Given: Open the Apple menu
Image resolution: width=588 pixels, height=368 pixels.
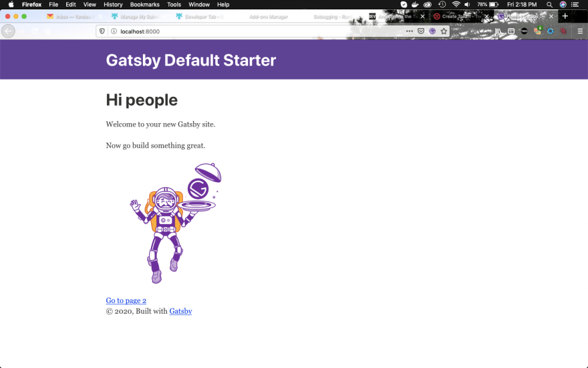Looking at the screenshot, I should click(x=11, y=5).
